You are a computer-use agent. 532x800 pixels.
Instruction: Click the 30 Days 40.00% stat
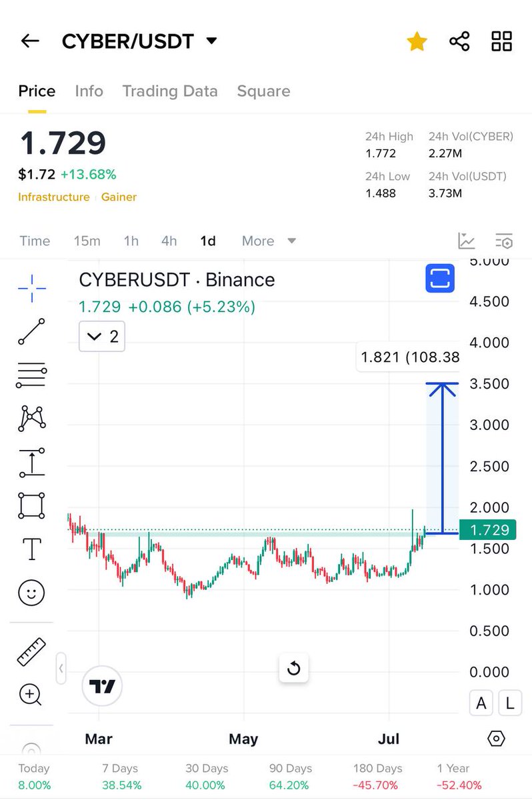pyautogui.click(x=207, y=777)
